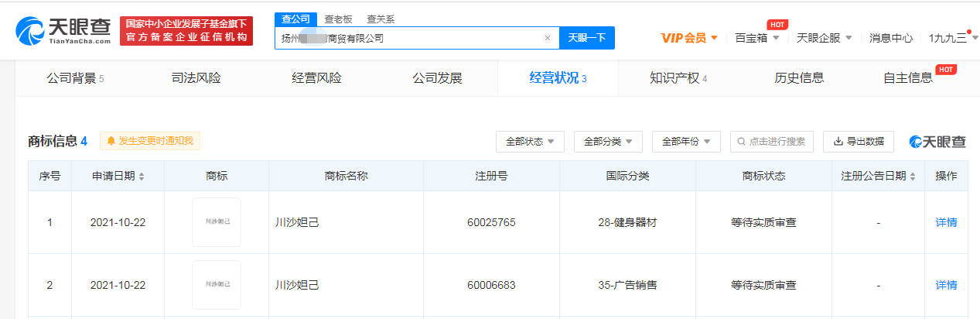Click registration number 60006683
The image size is (980, 319).
(491, 285)
